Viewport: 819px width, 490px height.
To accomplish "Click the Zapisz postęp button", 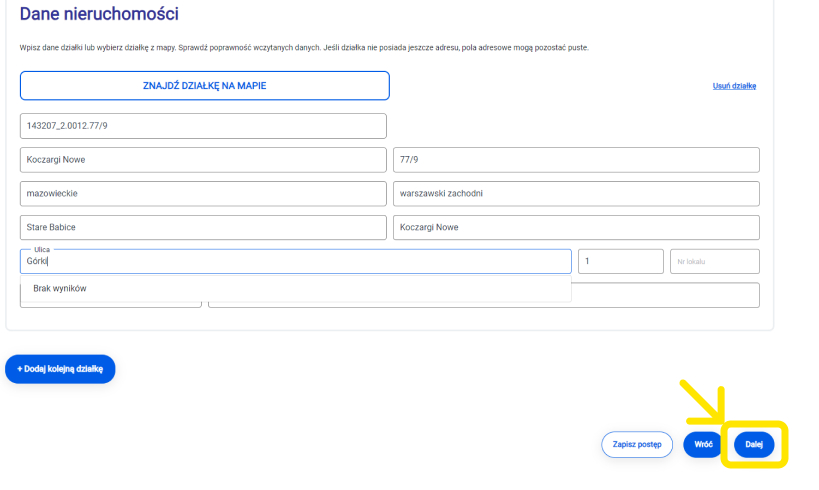I will click(x=637, y=445).
